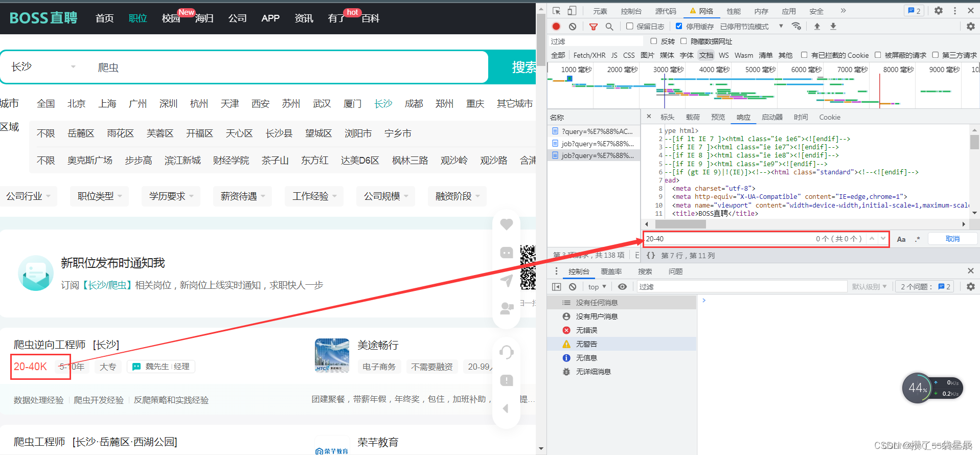Focus the console filter input
The width and height of the screenshot is (980, 455).
point(742,287)
